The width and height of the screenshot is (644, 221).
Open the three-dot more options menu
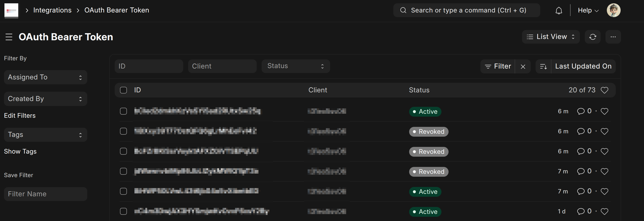(x=613, y=37)
